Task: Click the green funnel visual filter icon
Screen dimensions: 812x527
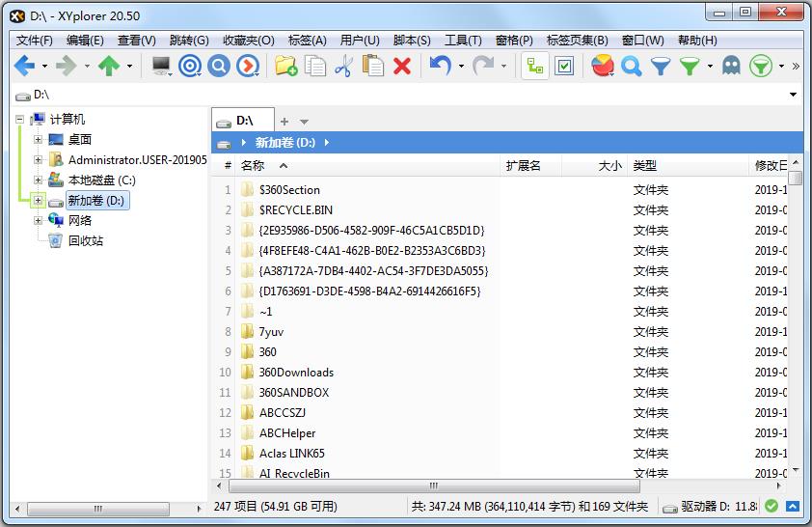Action: 690,67
